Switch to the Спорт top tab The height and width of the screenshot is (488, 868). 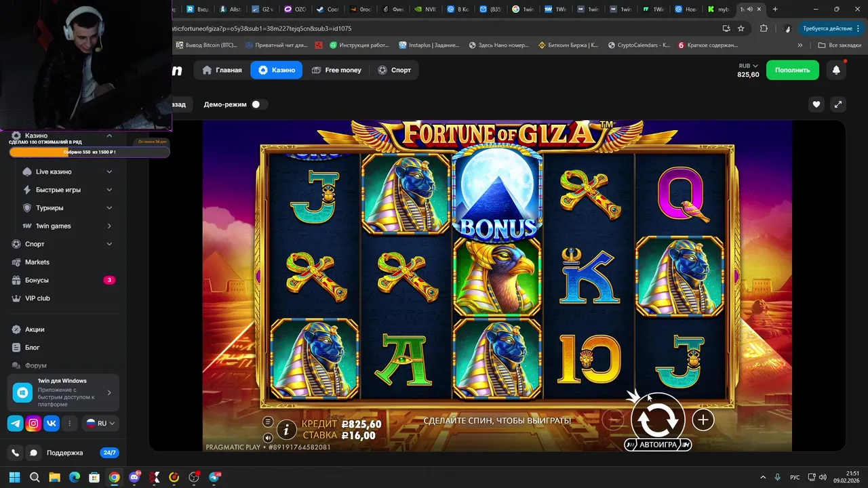tap(394, 70)
